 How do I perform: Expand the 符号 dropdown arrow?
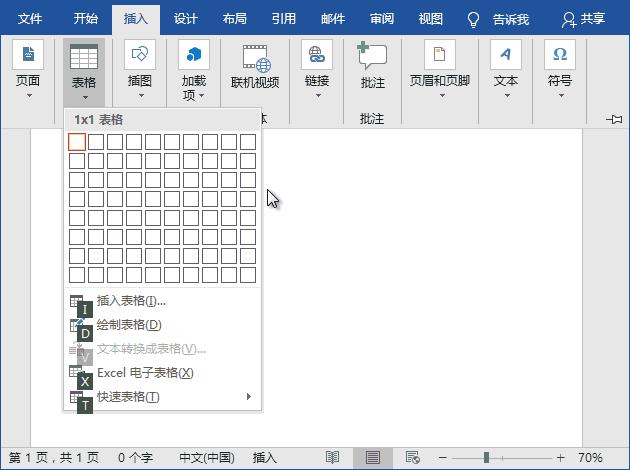point(561,96)
